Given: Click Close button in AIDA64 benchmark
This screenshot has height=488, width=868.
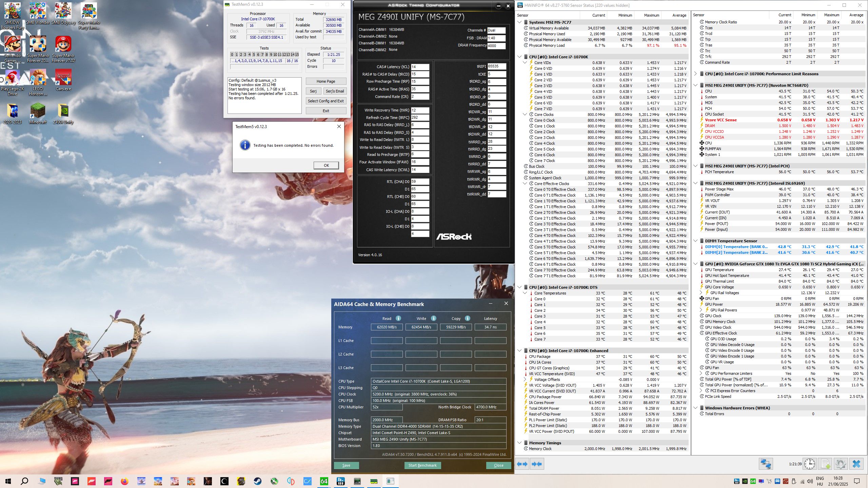Looking at the screenshot, I should (x=498, y=465).
